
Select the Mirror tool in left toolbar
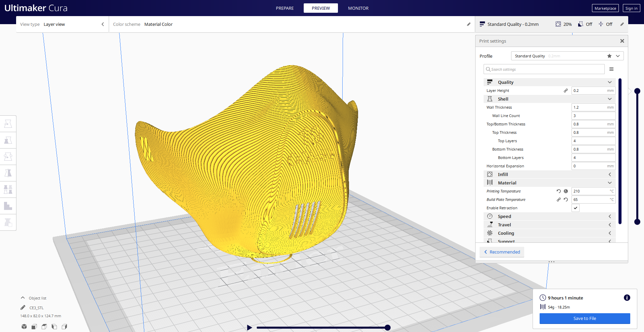(8, 173)
